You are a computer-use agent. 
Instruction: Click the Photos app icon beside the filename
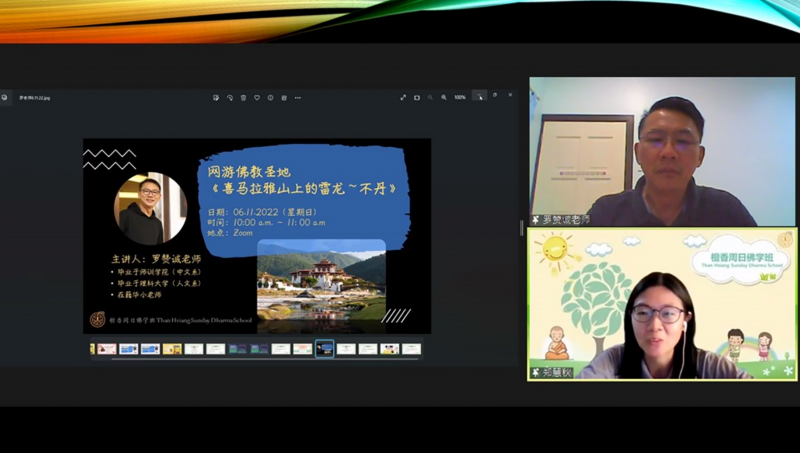click(x=5, y=97)
